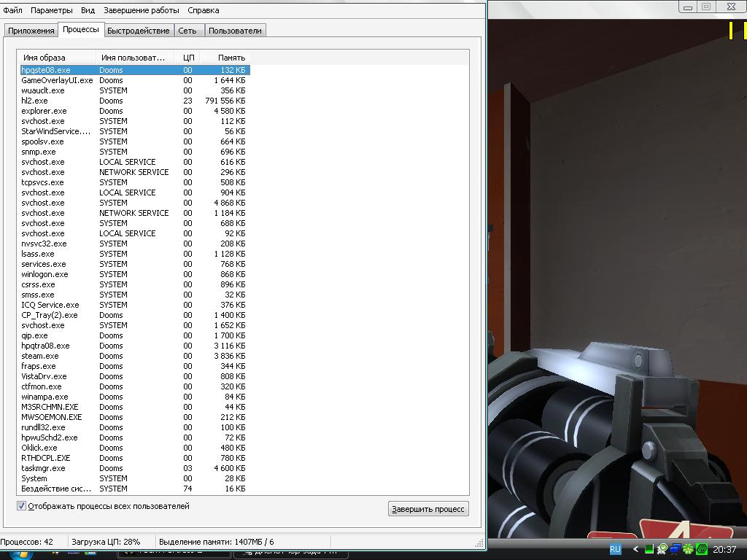Image resolution: width=747 pixels, height=560 pixels.
Task: Select the 'Процессы' tab
Action: pyautogui.click(x=81, y=29)
